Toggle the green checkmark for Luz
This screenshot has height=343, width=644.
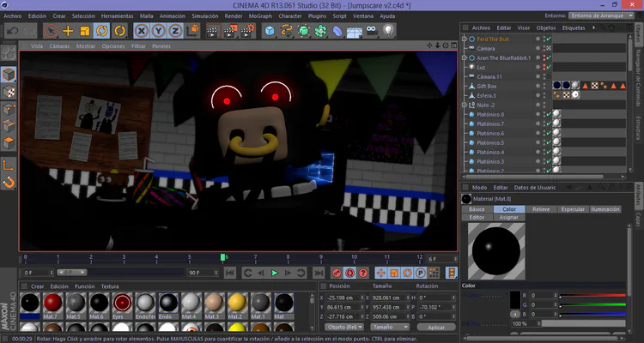pyautogui.click(x=549, y=67)
